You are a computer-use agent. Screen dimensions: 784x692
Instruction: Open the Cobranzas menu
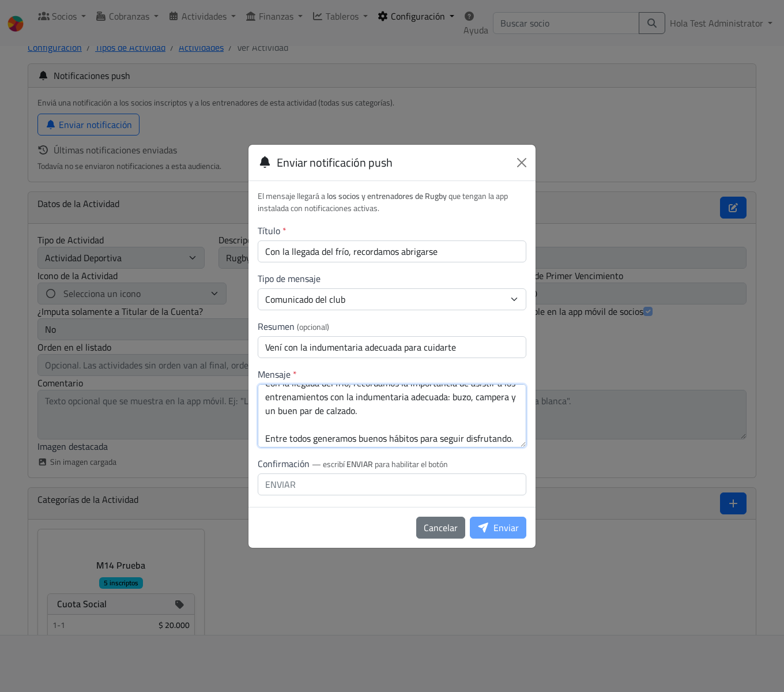[x=127, y=16]
